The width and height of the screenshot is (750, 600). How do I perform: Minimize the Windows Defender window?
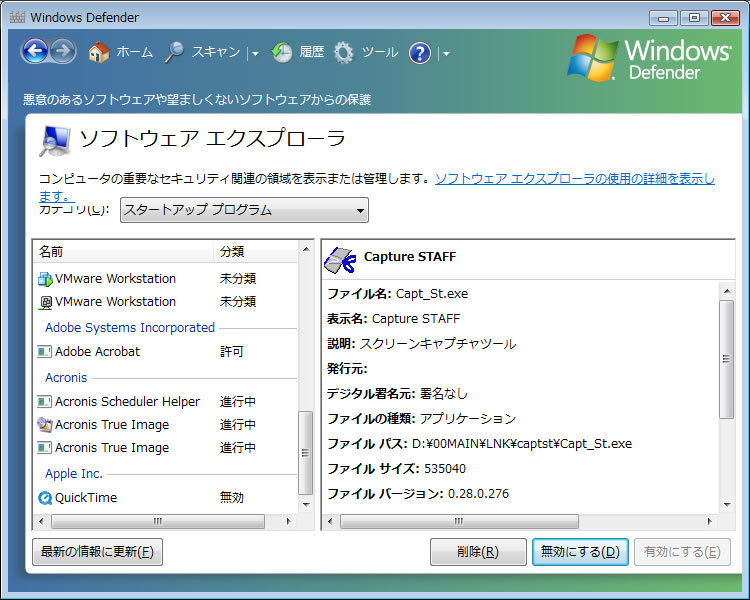coord(663,18)
